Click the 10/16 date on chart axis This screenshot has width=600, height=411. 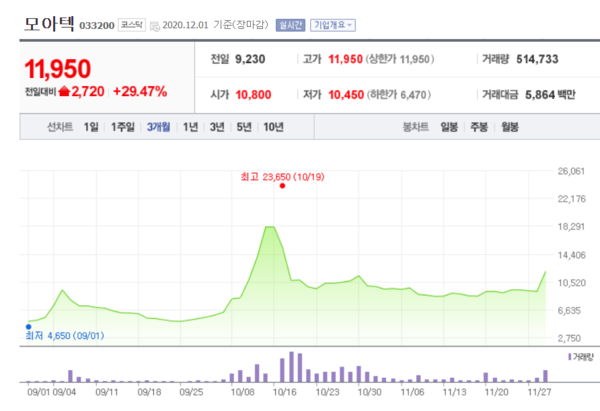click(x=284, y=392)
